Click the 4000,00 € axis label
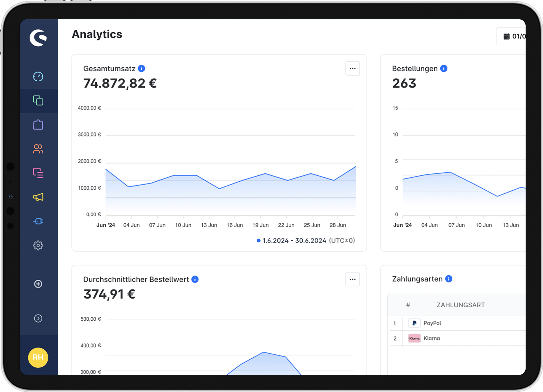This screenshot has width=543, height=392. (89, 108)
